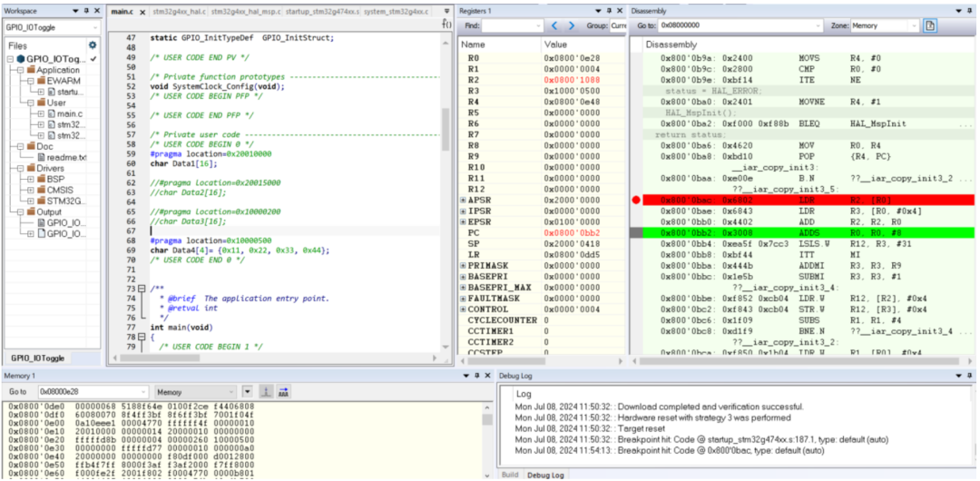Click the GPIO_IOToggle project cube icon
Image resolution: width=980 pixels, height=481 pixels.
coord(21,59)
